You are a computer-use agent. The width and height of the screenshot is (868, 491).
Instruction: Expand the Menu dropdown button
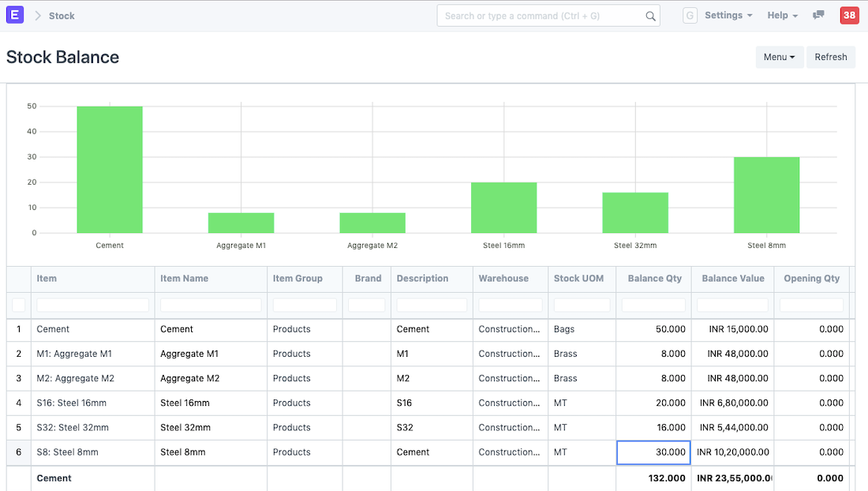tap(779, 57)
